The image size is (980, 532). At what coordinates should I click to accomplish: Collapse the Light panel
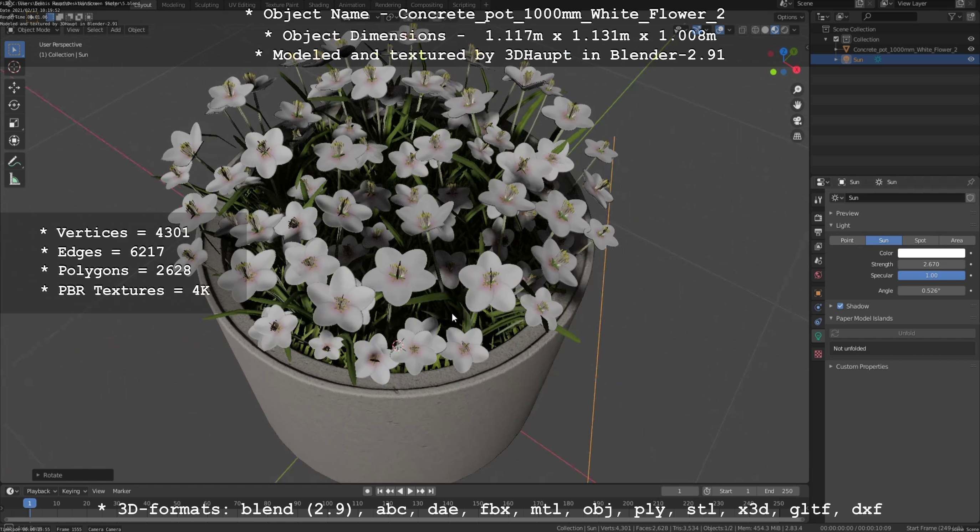point(843,225)
